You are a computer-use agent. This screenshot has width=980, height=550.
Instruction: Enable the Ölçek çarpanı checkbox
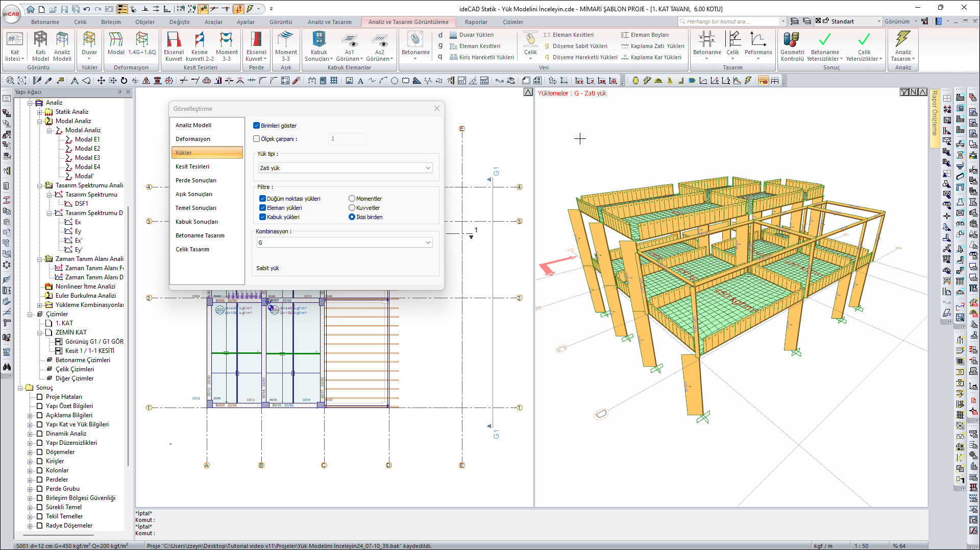[x=257, y=139]
